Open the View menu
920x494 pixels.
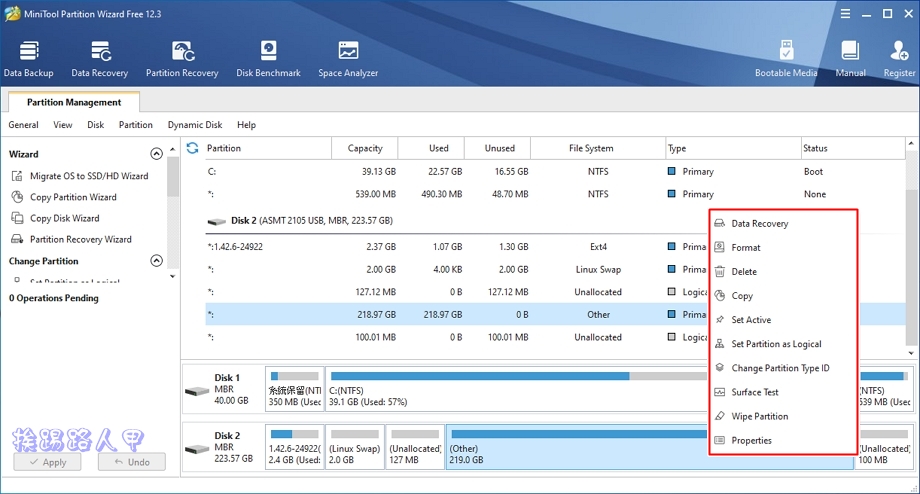63,125
